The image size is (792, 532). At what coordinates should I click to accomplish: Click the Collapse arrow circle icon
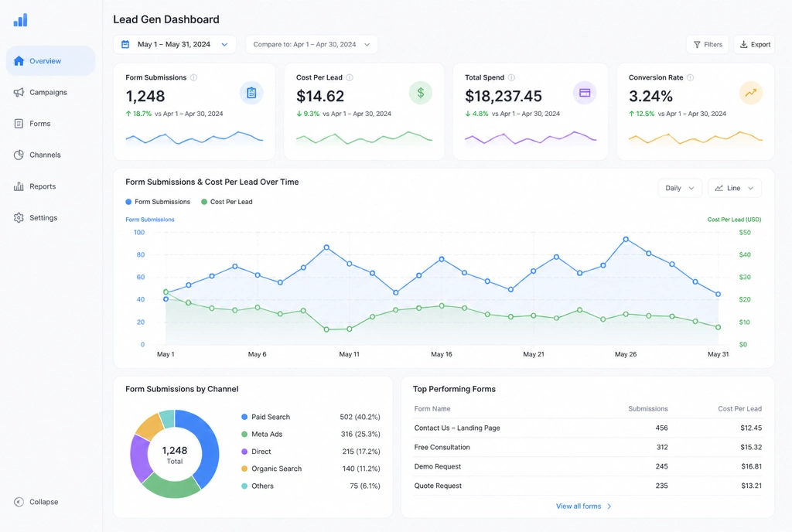pyautogui.click(x=19, y=502)
